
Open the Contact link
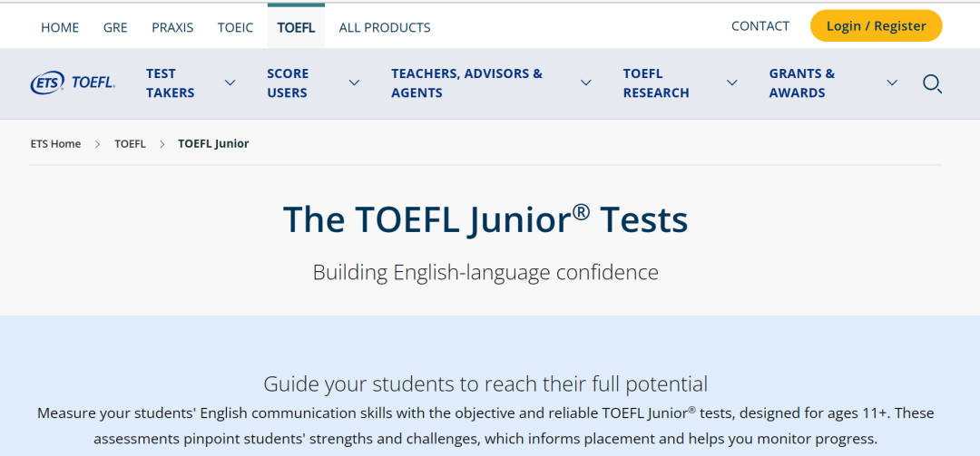coord(760,25)
